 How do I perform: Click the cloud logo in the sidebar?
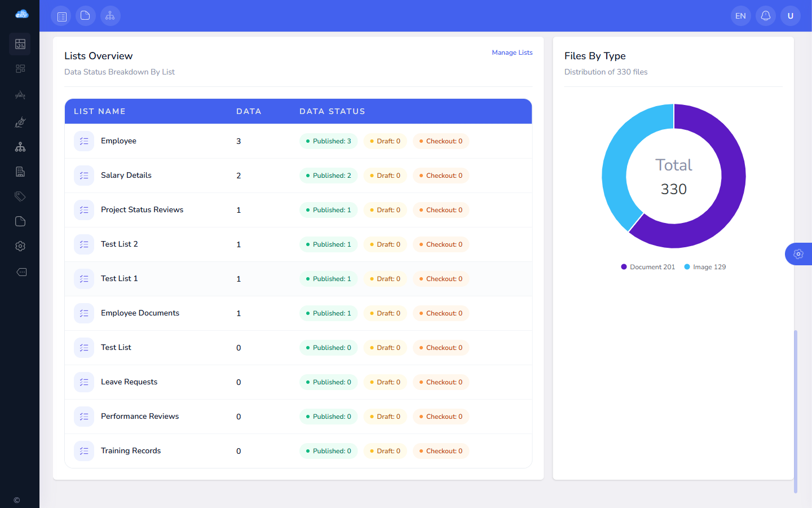click(21, 14)
